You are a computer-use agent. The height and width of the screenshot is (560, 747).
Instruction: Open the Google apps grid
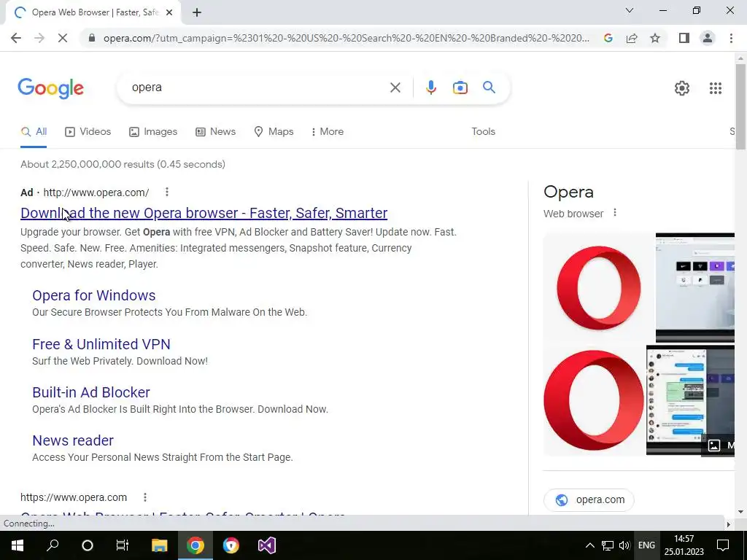tap(715, 88)
